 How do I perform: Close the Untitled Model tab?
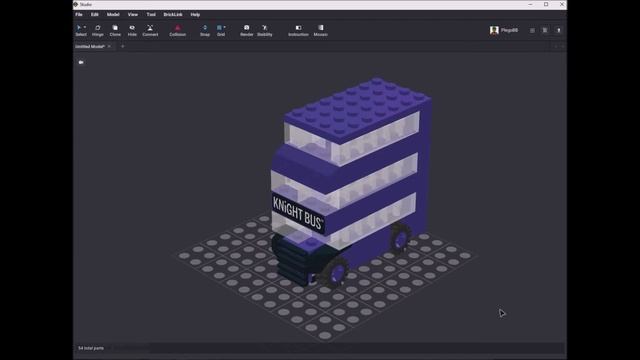pos(109,47)
